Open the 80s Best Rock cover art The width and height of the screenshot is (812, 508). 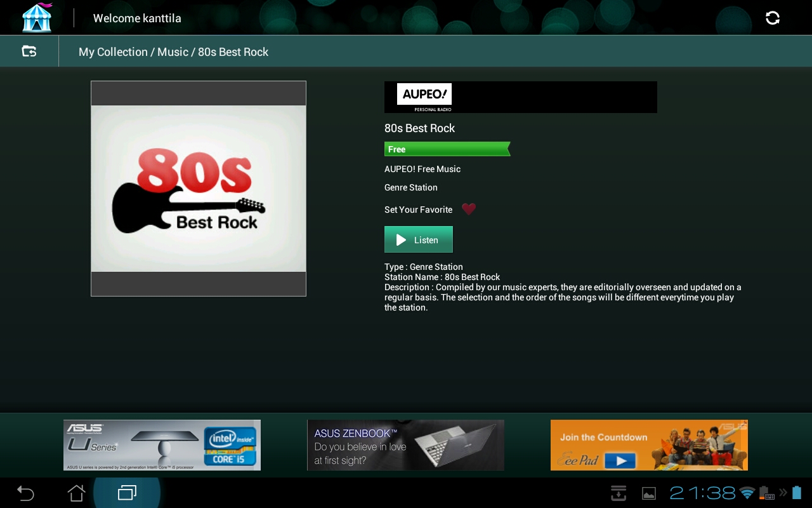pyautogui.click(x=199, y=189)
